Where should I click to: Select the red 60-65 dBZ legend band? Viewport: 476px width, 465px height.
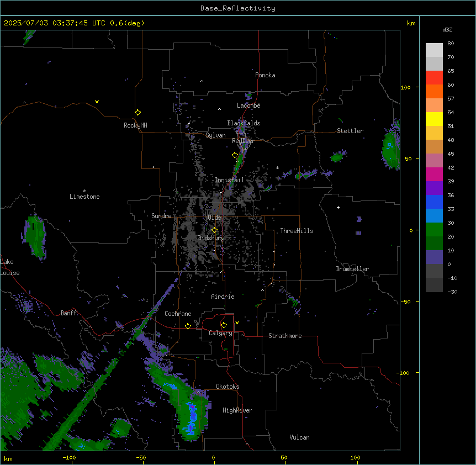(434, 78)
